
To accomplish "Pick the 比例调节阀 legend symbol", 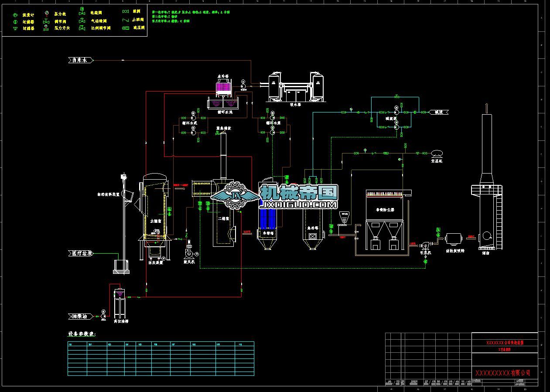I will (x=82, y=27).
